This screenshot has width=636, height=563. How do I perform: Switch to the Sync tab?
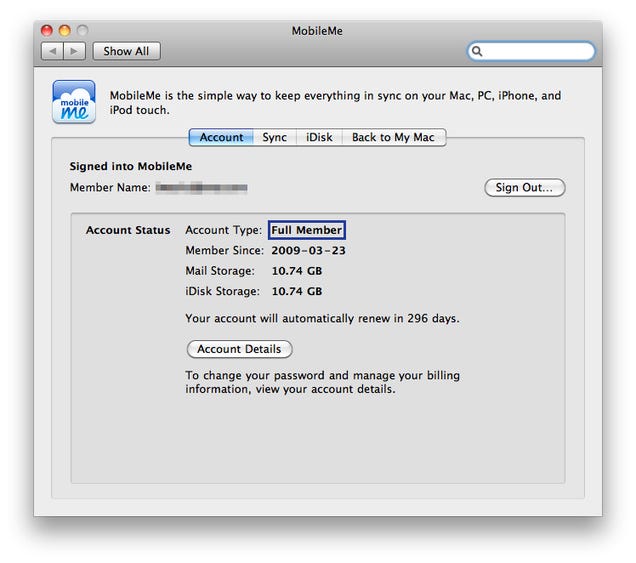coord(275,137)
